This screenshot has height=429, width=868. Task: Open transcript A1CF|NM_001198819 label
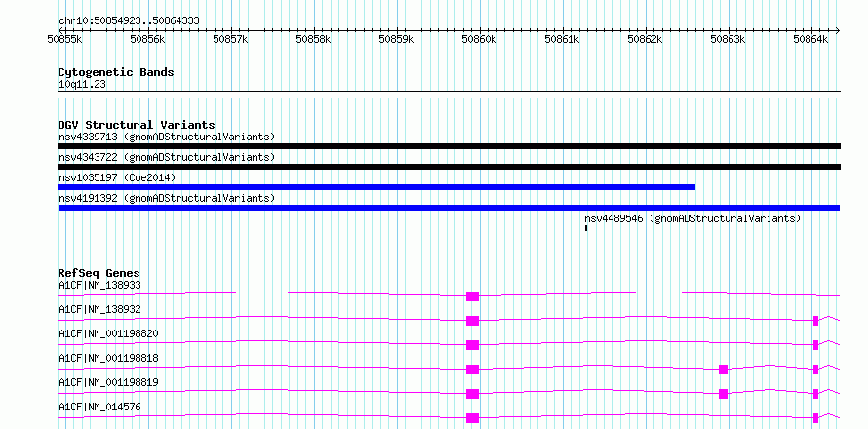pyautogui.click(x=108, y=382)
